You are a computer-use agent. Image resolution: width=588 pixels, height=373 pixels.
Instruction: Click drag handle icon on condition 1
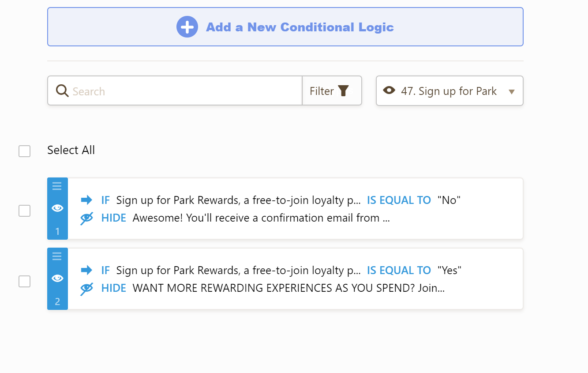point(57,186)
